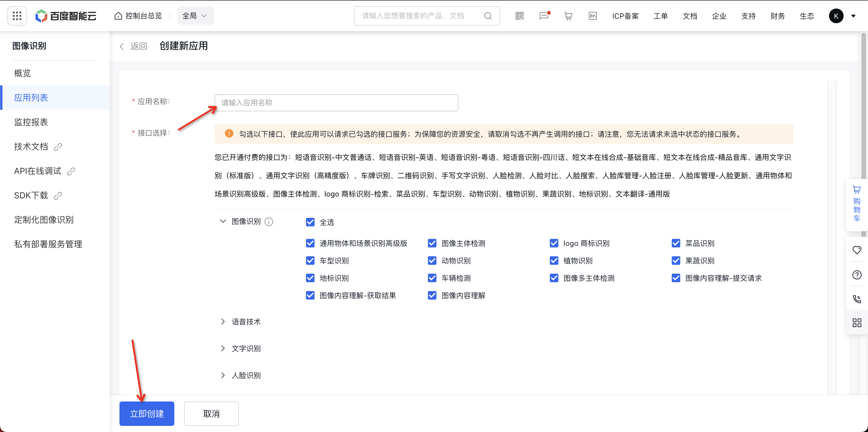The width and height of the screenshot is (868, 432).
Task: Uncheck logo 商标识别 checkbox
Action: pos(554,243)
